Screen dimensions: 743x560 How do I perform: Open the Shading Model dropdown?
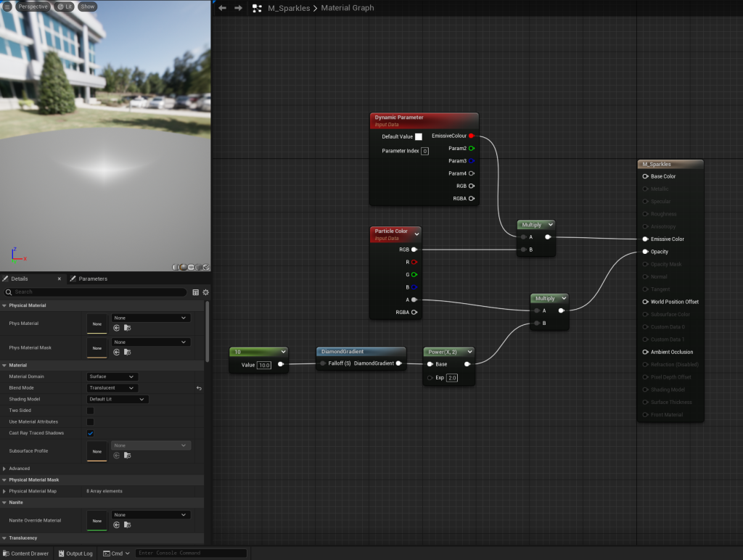coord(118,399)
